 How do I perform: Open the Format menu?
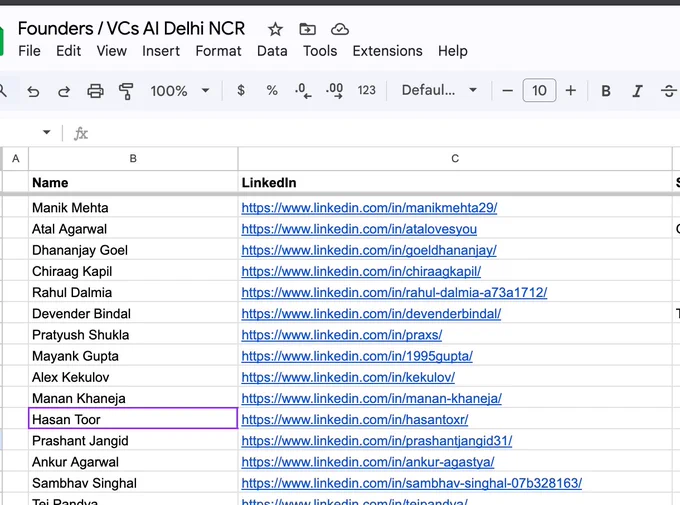pyautogui.click(x=218, y=51)
